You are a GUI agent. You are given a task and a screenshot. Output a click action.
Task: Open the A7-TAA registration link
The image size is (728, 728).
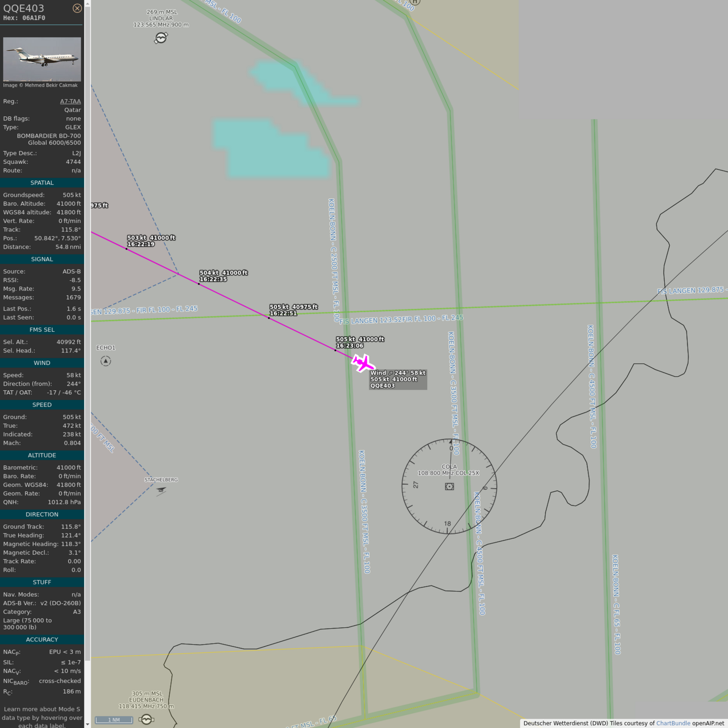(70, 101)
